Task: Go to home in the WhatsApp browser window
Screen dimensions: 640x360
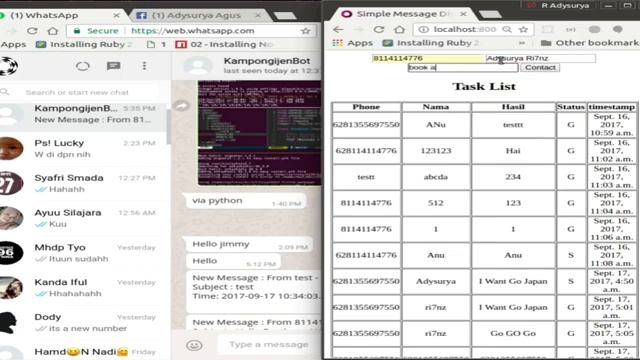Action: 52,31
